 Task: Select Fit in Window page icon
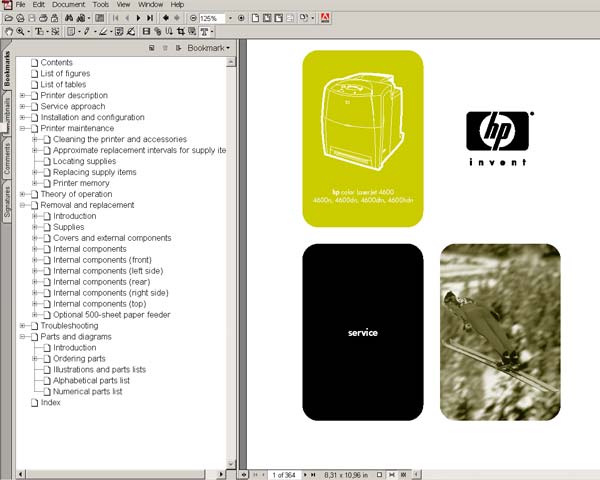(x=267, y=18)
